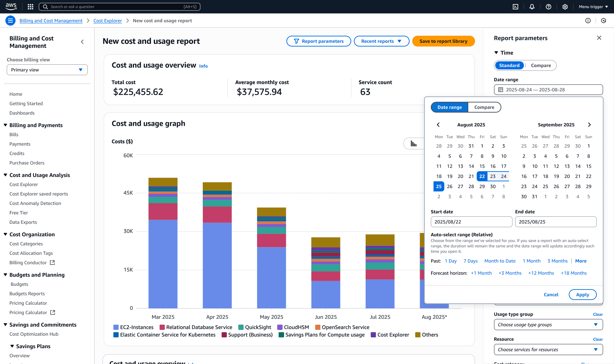
Task: Collapse Savings and Commitments section
Action: click(5, 325)
